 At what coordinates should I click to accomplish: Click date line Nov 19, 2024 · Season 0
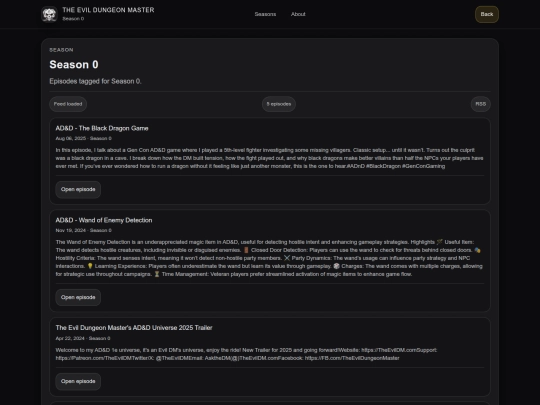[83, 230]
